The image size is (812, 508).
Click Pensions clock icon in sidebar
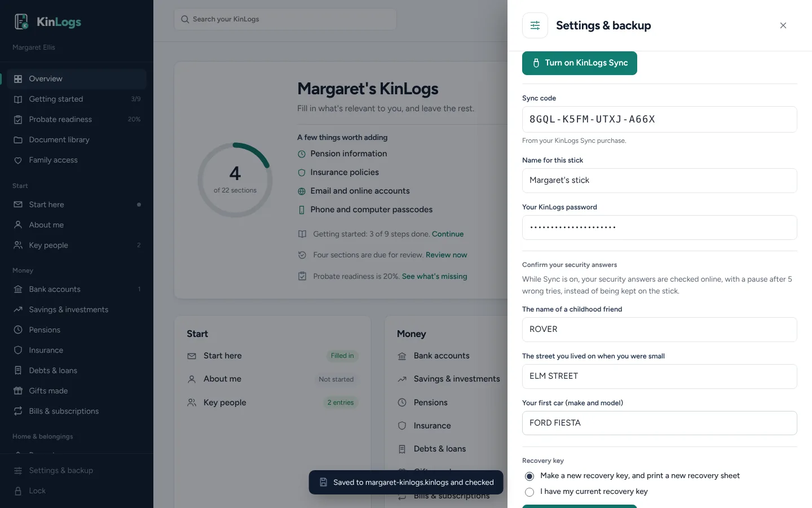point(18,330)
